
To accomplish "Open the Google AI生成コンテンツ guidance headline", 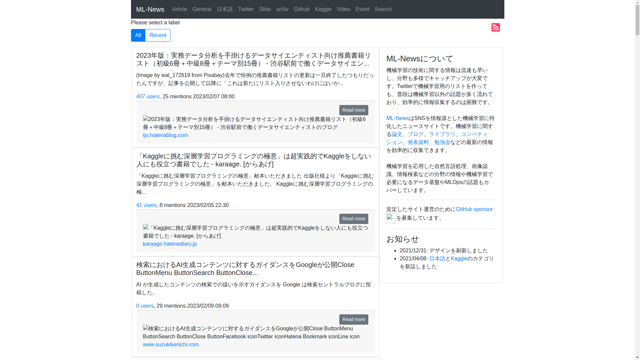I will (x=245, y=269).
